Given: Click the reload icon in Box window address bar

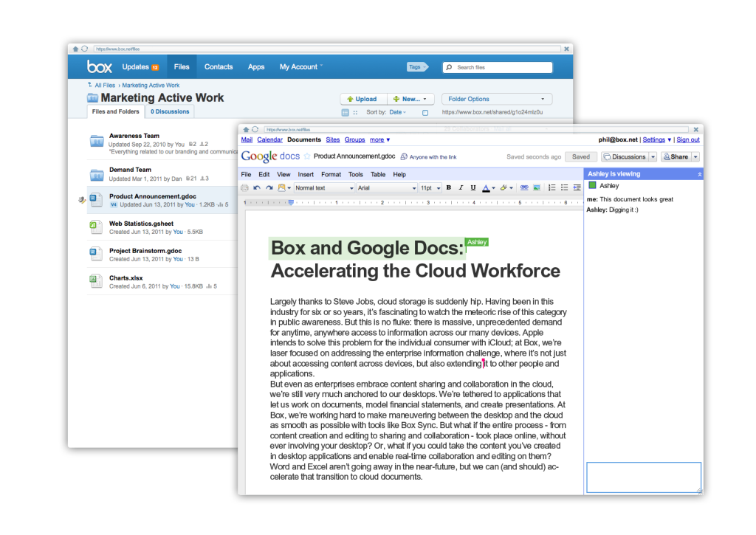Looking at the screenshot, I should (x=85, y=49).
